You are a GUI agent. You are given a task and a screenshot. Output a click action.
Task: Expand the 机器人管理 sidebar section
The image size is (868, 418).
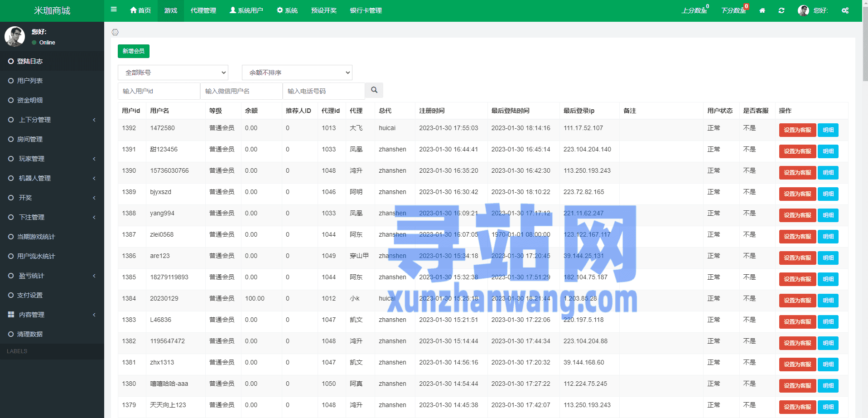[52, 178]
